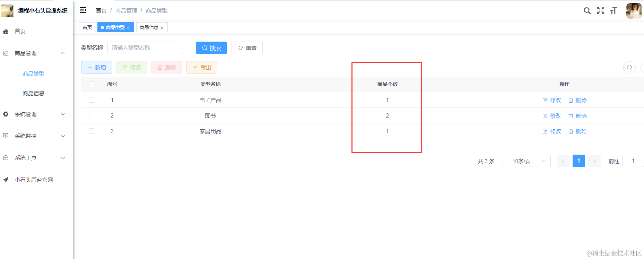Viewport: 644px width, 259px height.
Task: Close the 商品信息 tab
Action: pos(162,28)
